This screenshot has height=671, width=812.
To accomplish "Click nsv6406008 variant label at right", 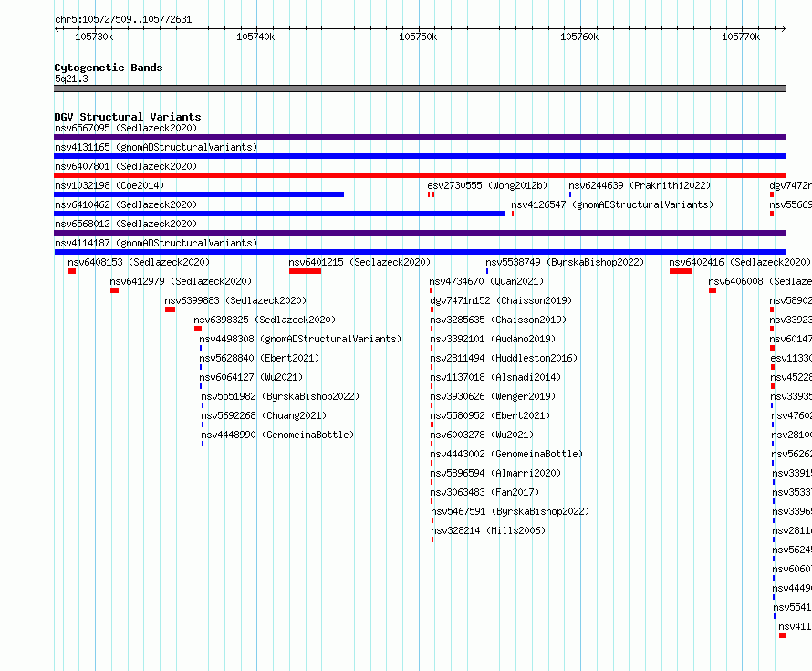I will click(x=760, y=281).
